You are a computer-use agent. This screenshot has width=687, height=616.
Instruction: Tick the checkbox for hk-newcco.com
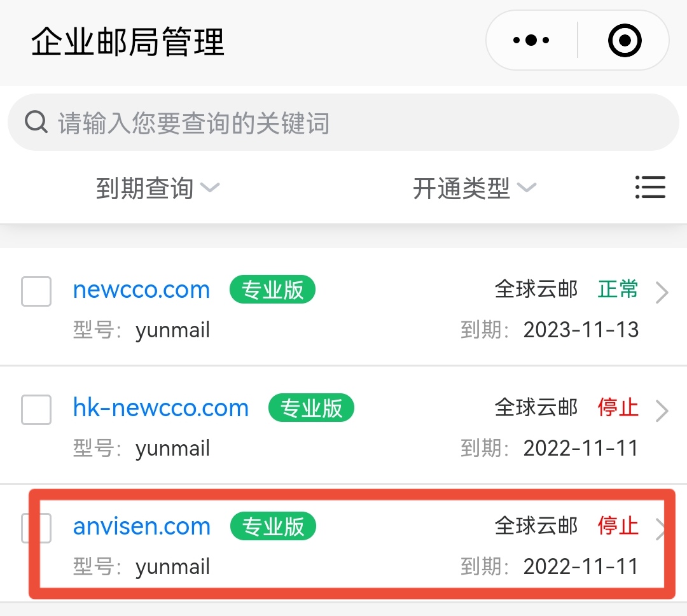click(36, 409)
